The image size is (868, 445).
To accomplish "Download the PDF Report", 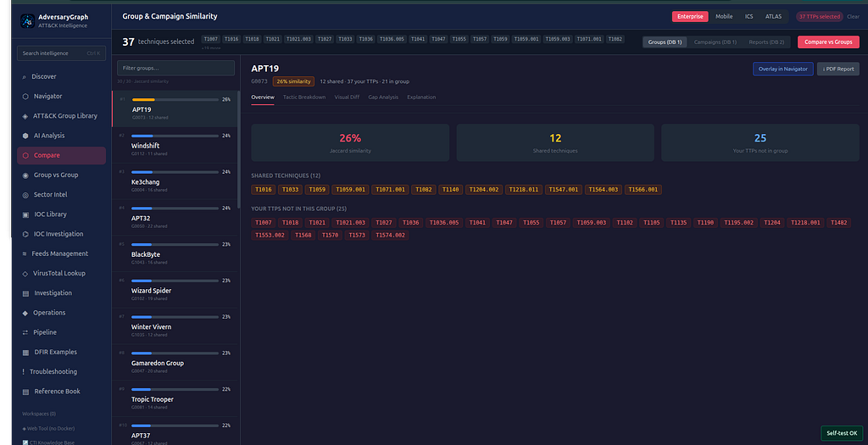I will point(838,70).
